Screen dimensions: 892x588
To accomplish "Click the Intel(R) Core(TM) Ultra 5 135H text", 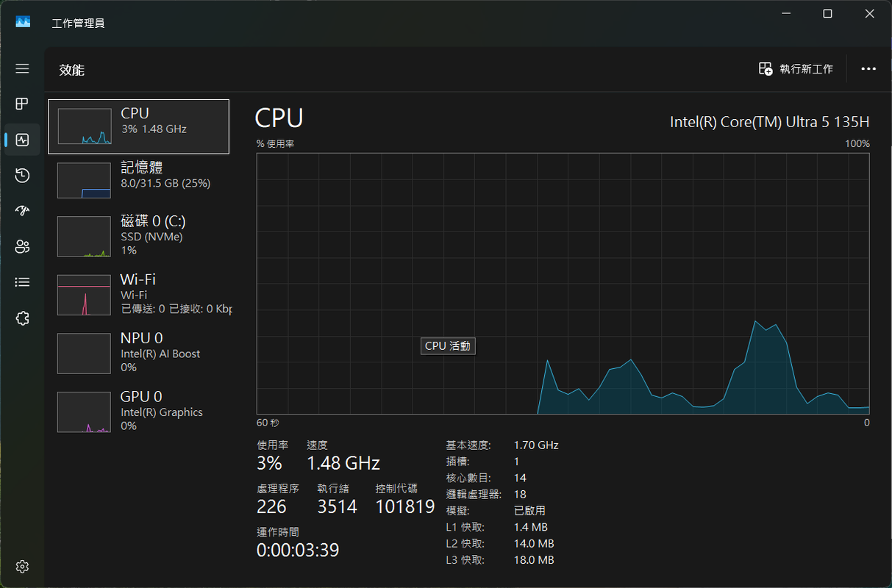I will pos(770,122).
